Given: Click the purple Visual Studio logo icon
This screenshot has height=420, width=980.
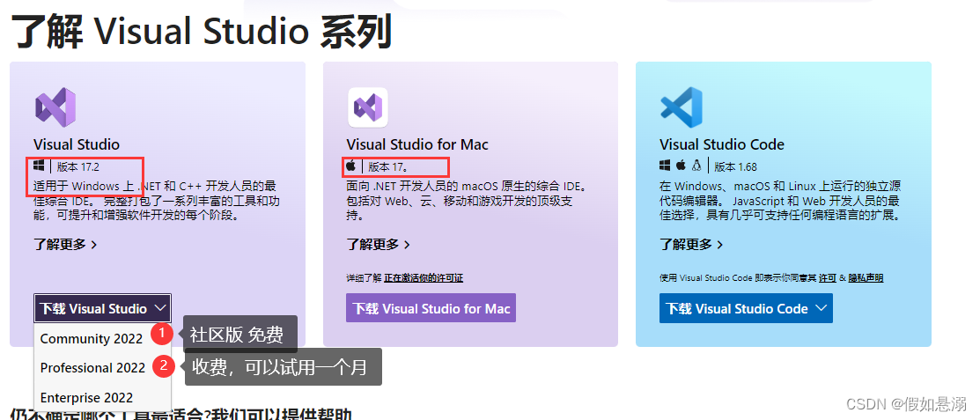Looking at the screenshot, I should 55,107.
